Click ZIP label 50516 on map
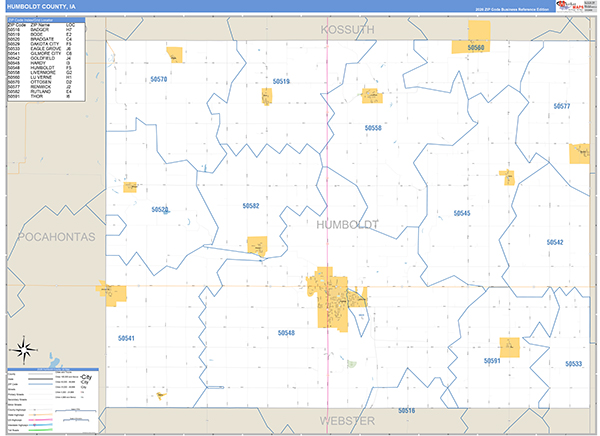The image size is (600, 436). click(x=406, y=410)
